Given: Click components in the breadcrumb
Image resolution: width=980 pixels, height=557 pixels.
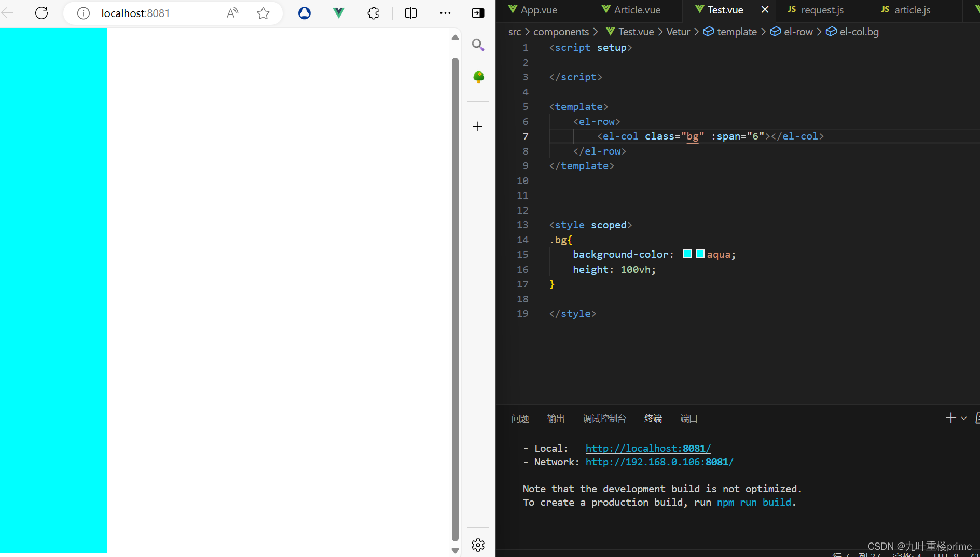Looking at the screenshot, I should tap(561, 32).
